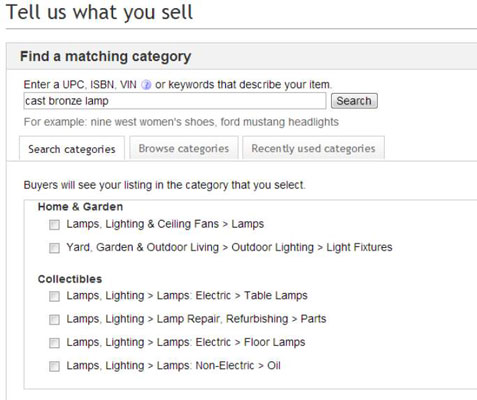Click the Home & Garden heading
Image resolution: width=477 pixels, height=400 pixels.
point(80,207)
